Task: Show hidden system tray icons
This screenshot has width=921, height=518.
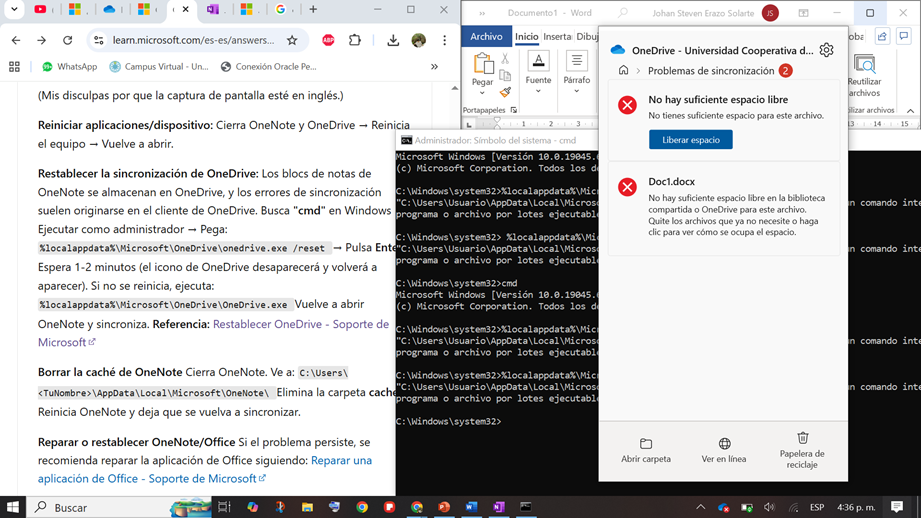Action: [x=701, y=507]
